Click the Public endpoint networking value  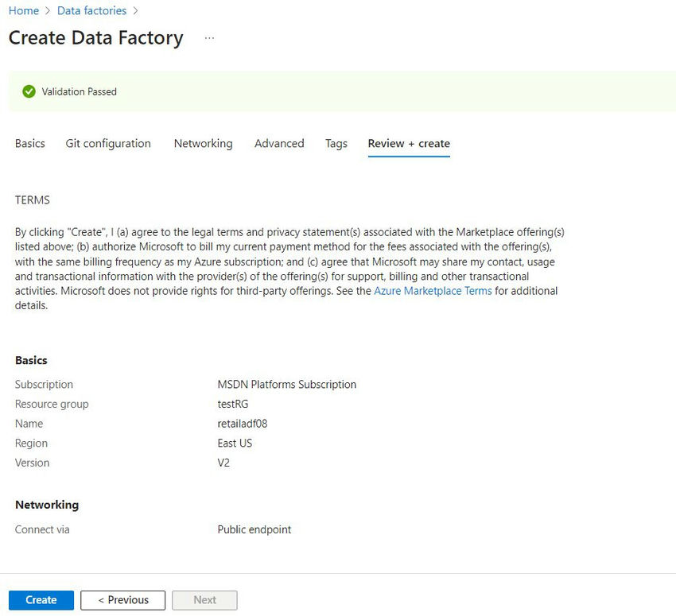(254, 529)
